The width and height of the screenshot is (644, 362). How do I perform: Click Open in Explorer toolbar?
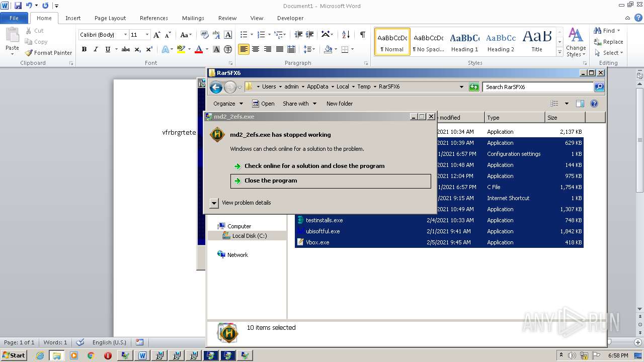[263, 104]
